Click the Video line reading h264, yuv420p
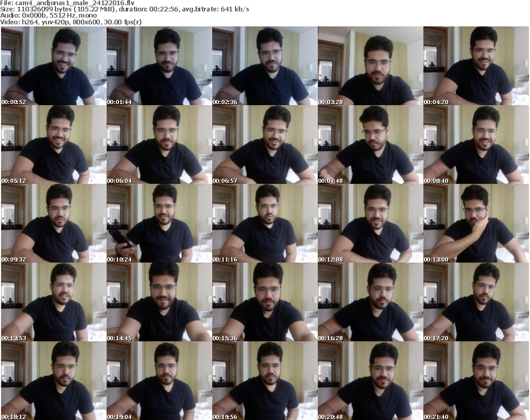Viewport: 530px width, 420px height. 70,22
